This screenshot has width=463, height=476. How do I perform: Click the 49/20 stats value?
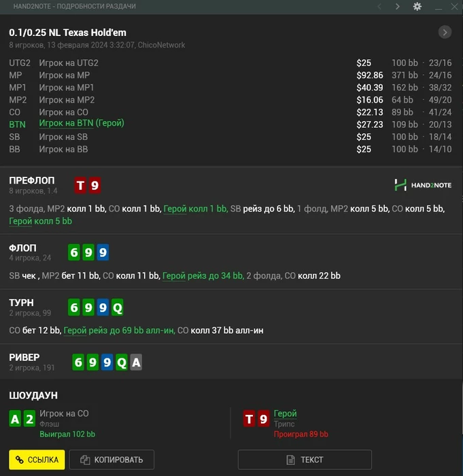(x=441, y=100)
